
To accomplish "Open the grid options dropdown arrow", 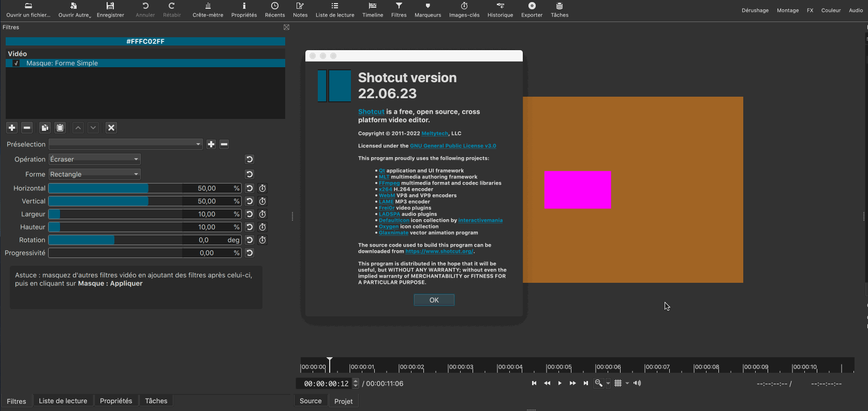I will 627,383.
